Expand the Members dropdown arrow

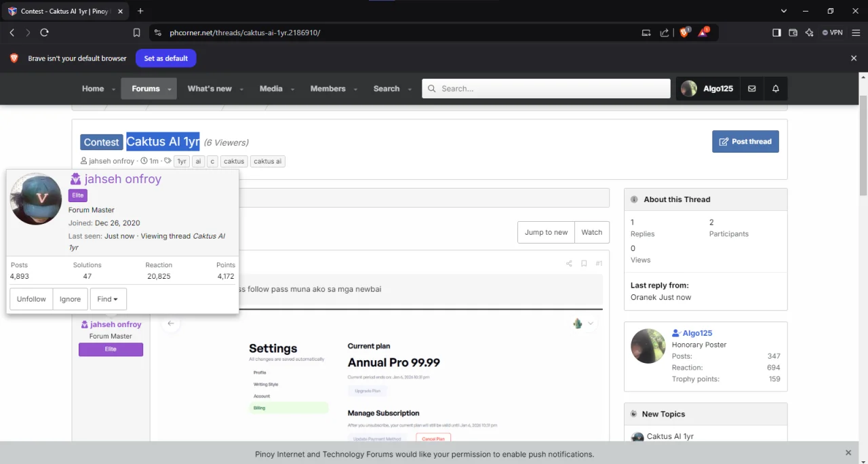click(x=355, y=89)
